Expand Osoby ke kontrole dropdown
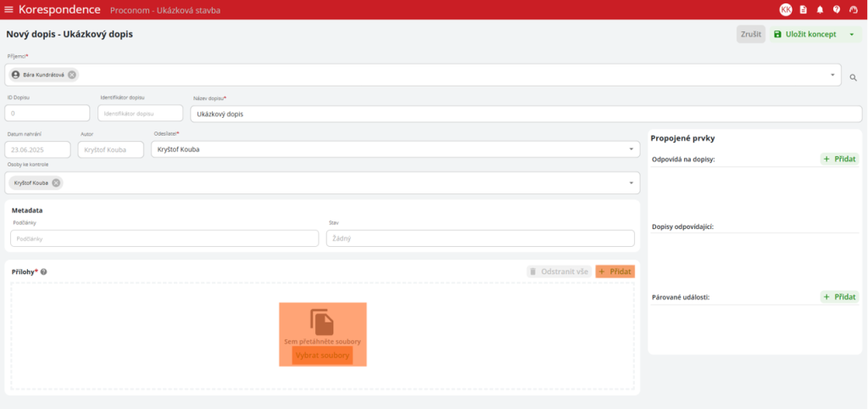The height and width of the screenshot is (409, 868). 632,182
